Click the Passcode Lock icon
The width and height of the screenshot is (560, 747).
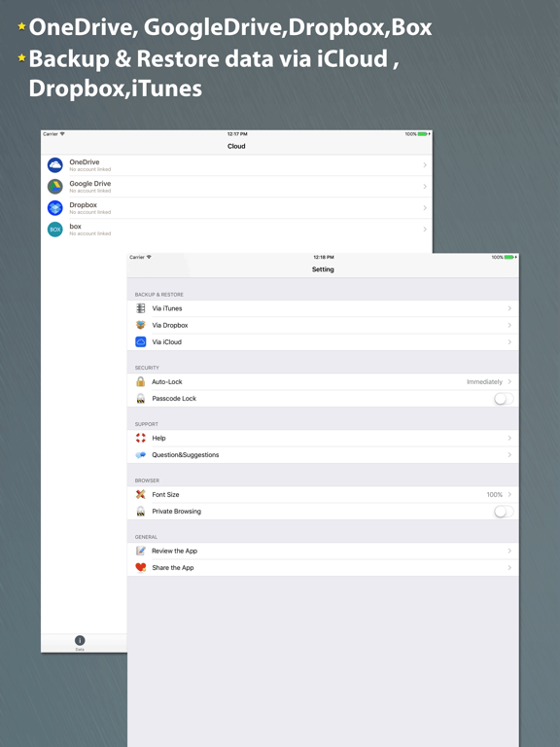[140, 398]
